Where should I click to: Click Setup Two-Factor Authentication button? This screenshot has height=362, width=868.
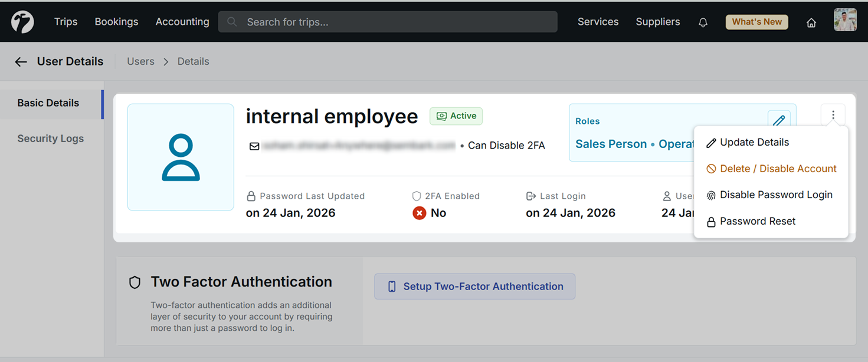(474, 287)
